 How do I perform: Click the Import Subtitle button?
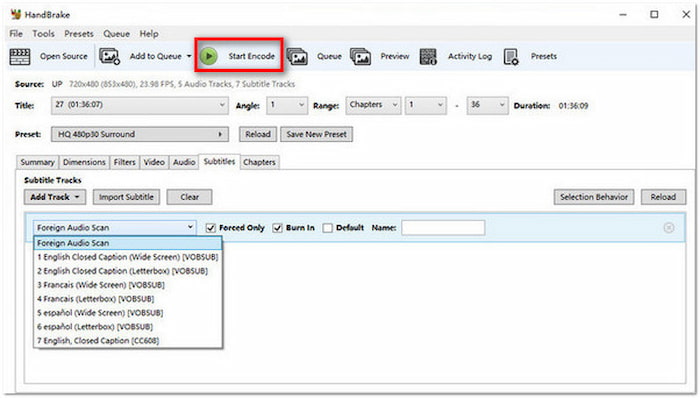pos(126,197)
